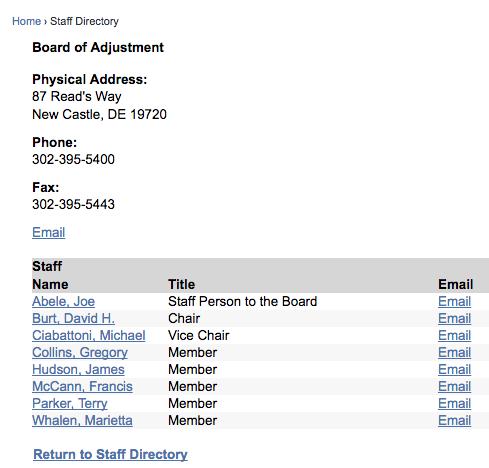
Task: Email member Gregory Collins
Action: [x=455, y=352]
